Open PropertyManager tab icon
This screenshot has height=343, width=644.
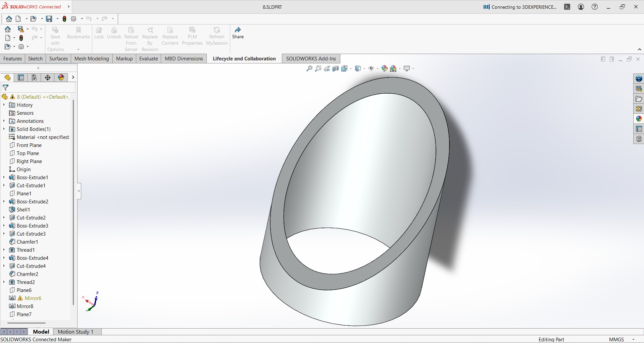[21, 78]
